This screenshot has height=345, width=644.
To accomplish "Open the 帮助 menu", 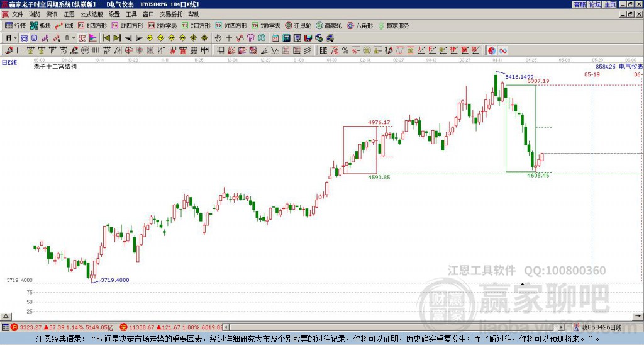I will 194,14.
